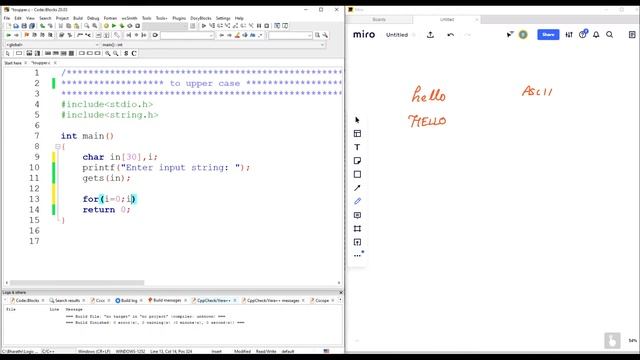
Task: Select the Search results tab
Action: (x=67, y=300)
